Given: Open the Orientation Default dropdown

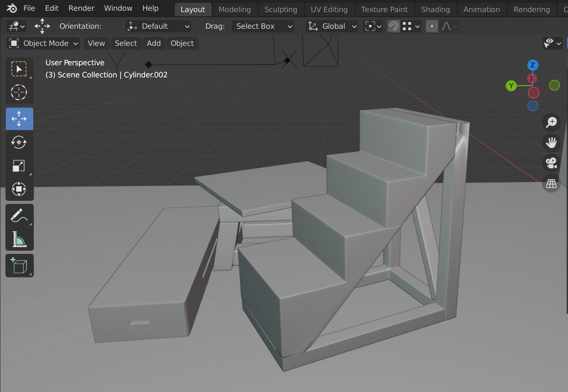Looking at the screenshot, I should click(x=158, y=26).
